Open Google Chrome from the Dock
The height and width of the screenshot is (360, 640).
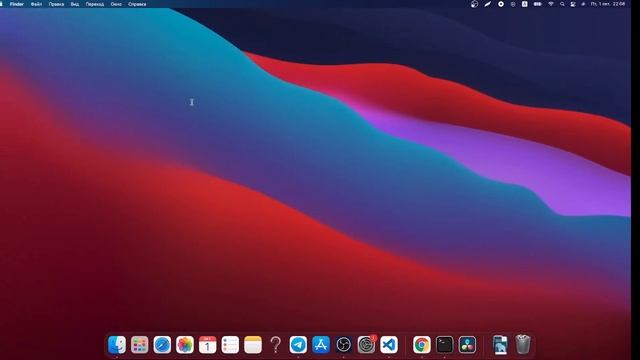coord(422,345)
